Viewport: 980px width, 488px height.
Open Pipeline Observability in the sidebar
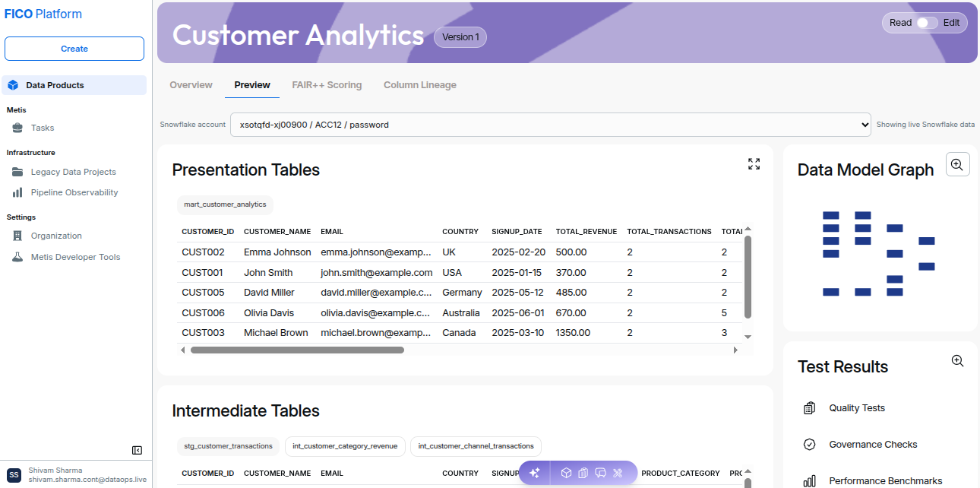coord(74,192)
